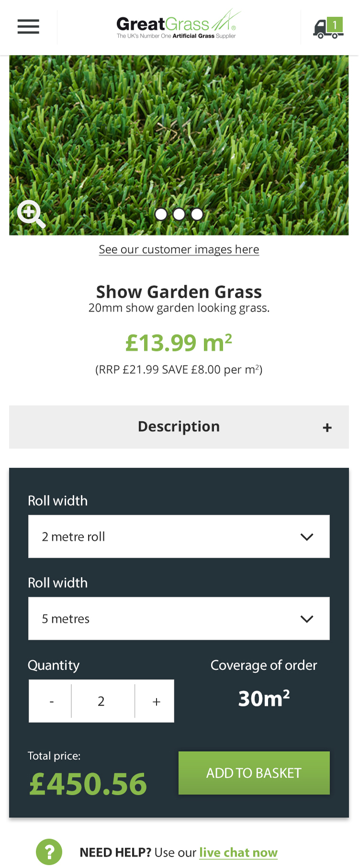
Task: Increase quantity with the plus button
Action: point(156,701)
